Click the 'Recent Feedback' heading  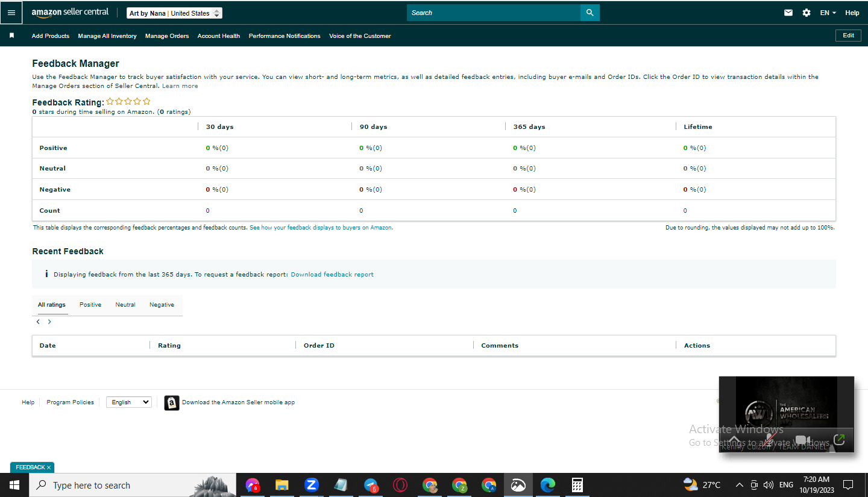[68, 251]
